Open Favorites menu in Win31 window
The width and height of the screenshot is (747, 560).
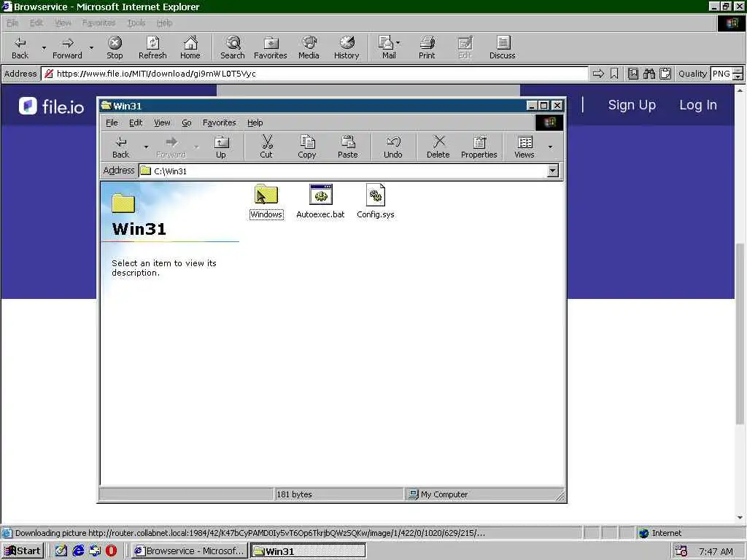tap(219, 122)
